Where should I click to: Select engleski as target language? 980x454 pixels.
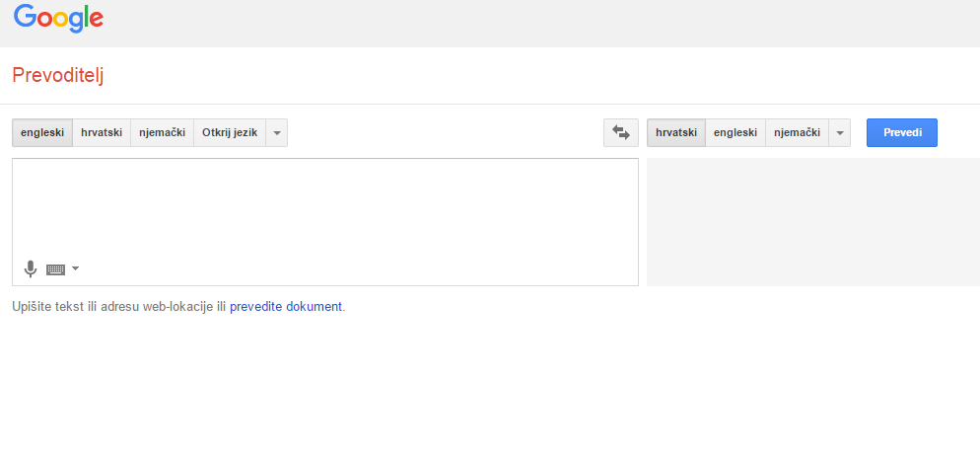[735, 132]
